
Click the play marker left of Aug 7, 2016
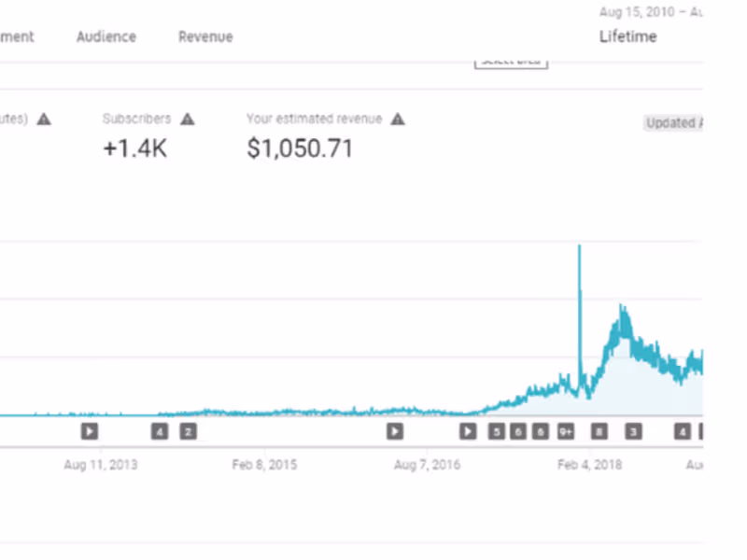395,431
